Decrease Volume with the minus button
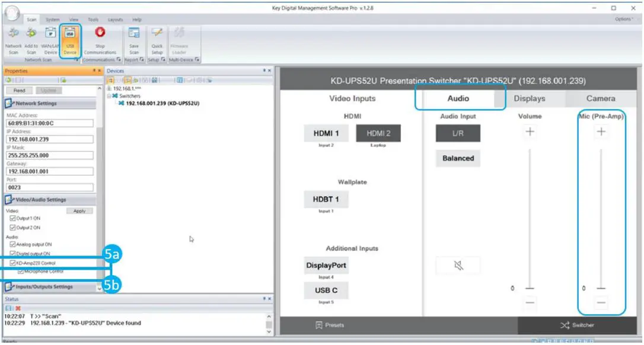This screenshot has width=644, height=345. tap(530, 303)
